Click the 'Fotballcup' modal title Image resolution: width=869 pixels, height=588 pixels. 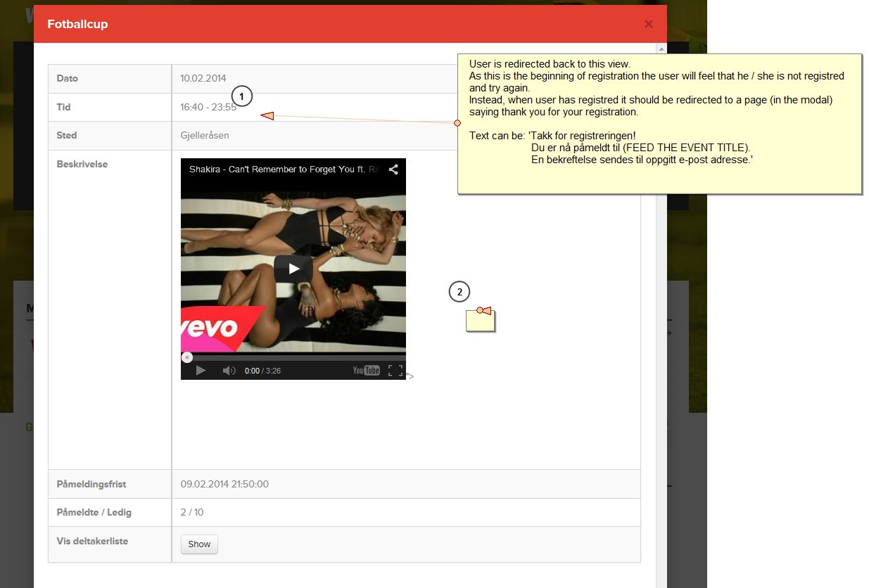point(77,24)
